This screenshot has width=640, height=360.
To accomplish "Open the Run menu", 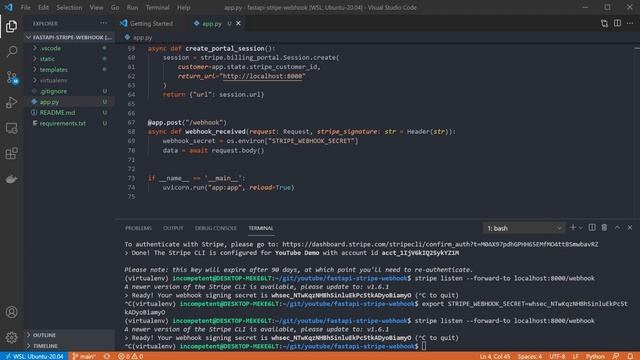I will click(132, 7).
